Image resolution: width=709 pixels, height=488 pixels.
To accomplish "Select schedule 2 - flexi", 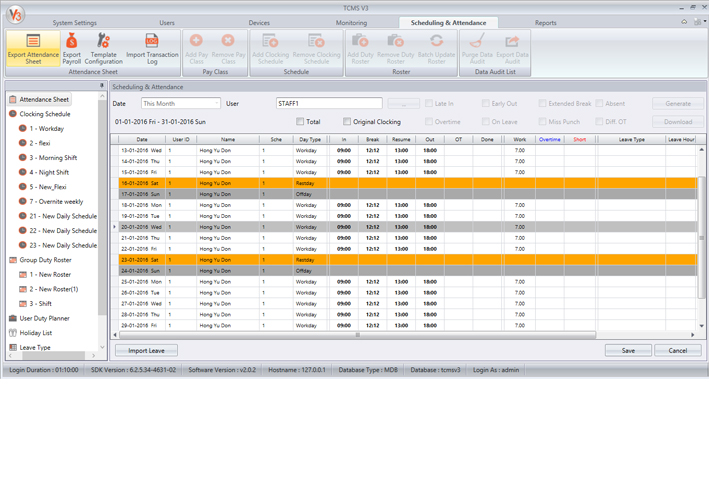I will tap(34, 143).
